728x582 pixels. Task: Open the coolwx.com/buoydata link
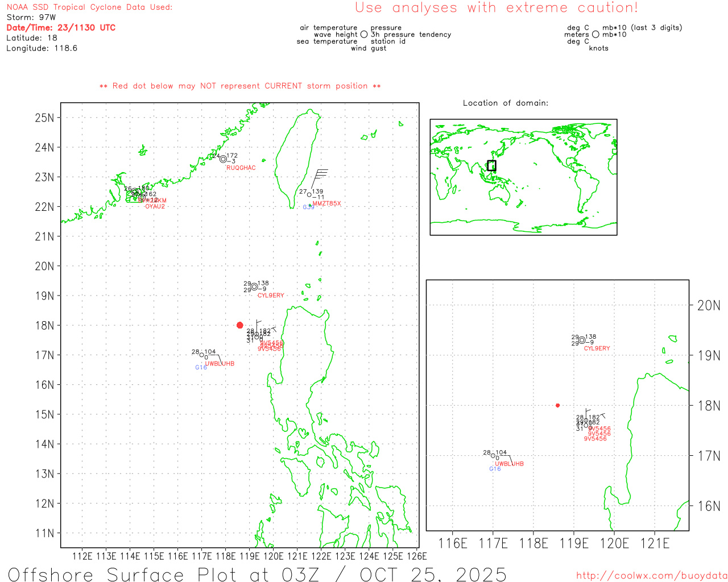tap(652, 576)
